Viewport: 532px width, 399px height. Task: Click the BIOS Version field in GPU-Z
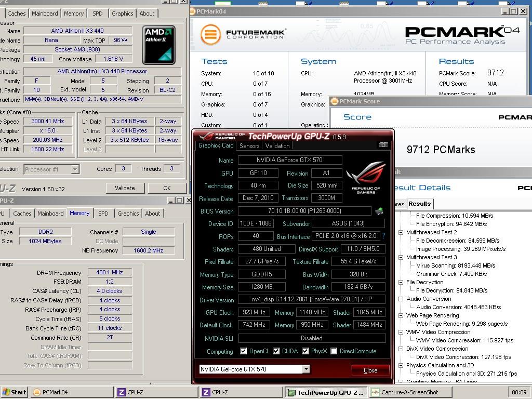tap(304, 211)
